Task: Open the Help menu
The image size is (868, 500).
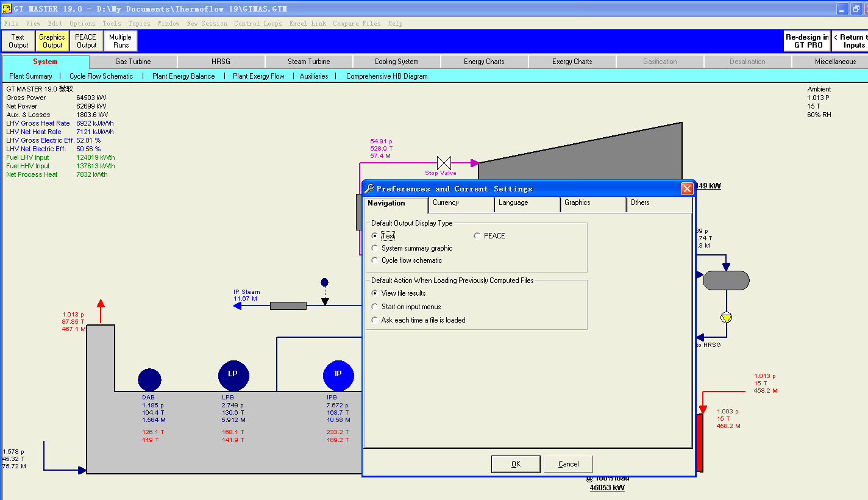Action: pos(395,23)
